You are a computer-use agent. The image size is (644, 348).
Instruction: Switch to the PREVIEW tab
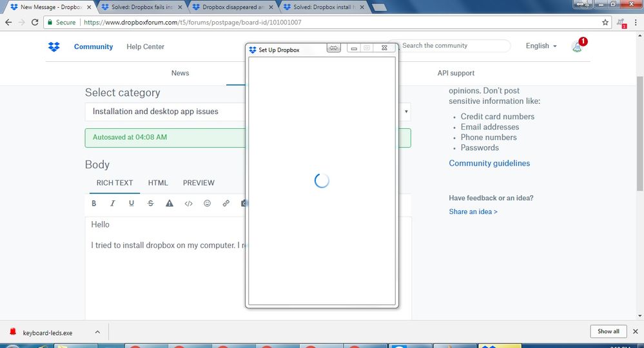(x=199, y=183)
